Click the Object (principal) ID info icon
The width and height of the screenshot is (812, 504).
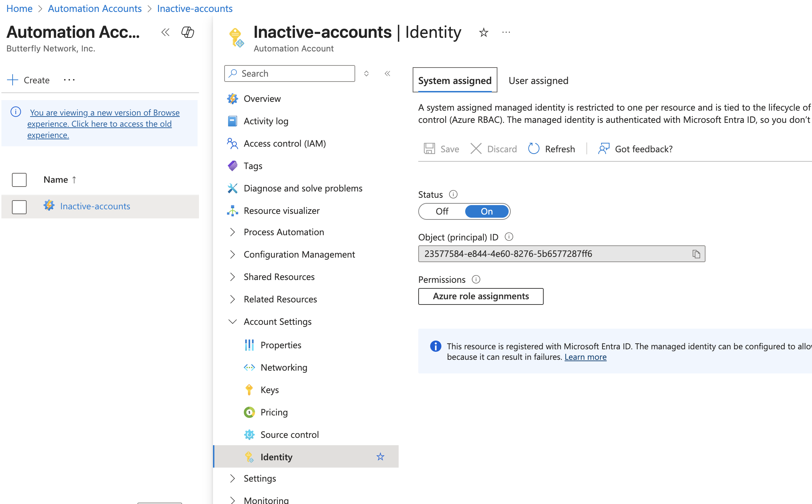509,237
